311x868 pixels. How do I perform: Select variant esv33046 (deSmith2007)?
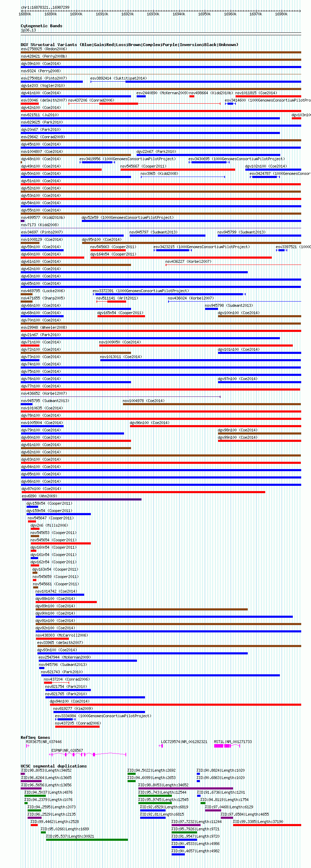(x=44, y=100)
